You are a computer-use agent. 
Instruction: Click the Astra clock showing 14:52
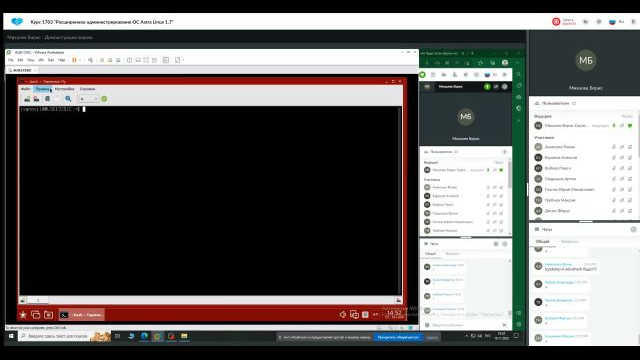pyautogui.click(x=394, y=314)
